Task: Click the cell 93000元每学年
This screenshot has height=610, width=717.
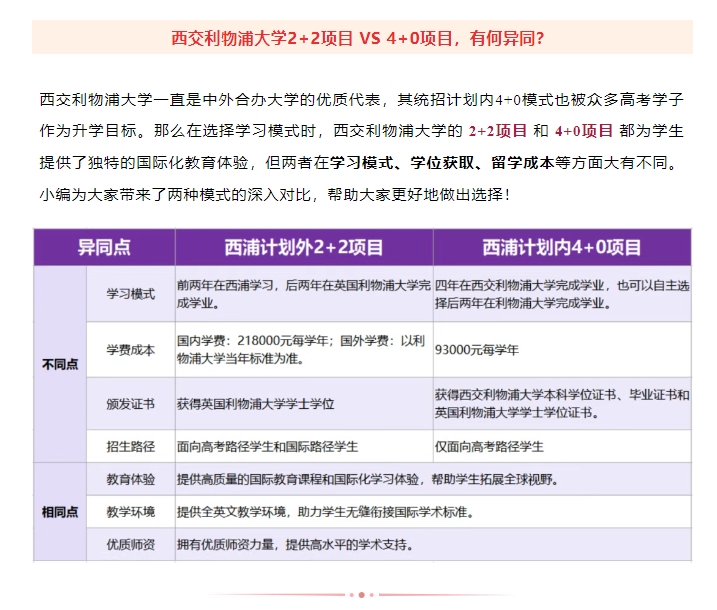Action: pos(562,350)
